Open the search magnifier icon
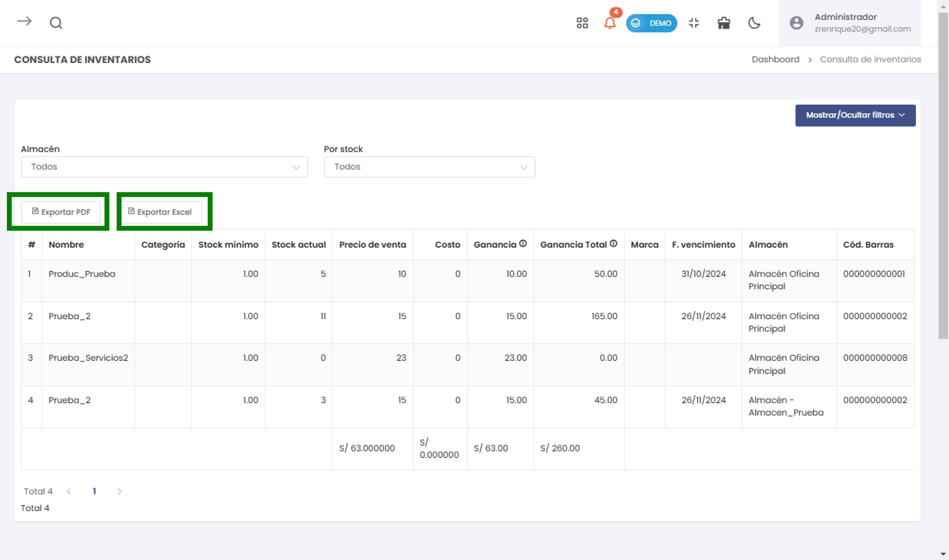 coord(56,23)
